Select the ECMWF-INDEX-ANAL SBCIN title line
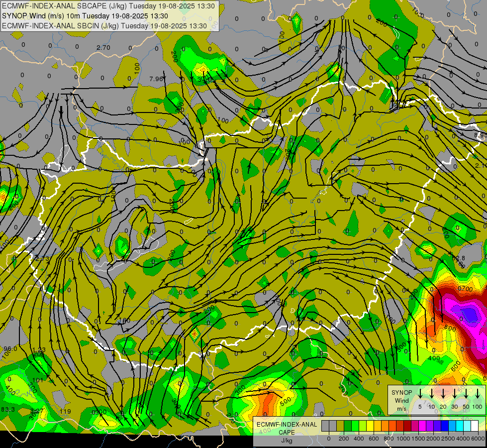The image size is (487, 448). point(104,26)
